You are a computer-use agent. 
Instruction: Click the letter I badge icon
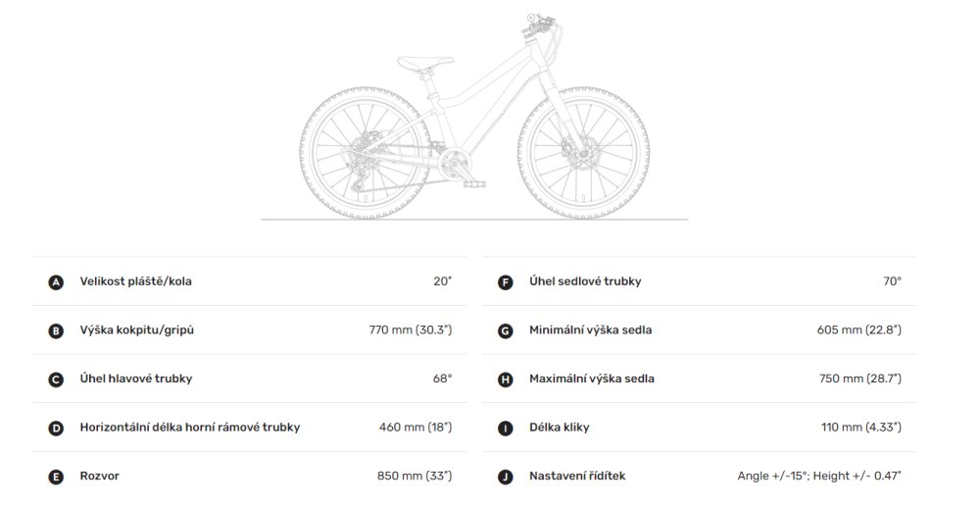506,428
